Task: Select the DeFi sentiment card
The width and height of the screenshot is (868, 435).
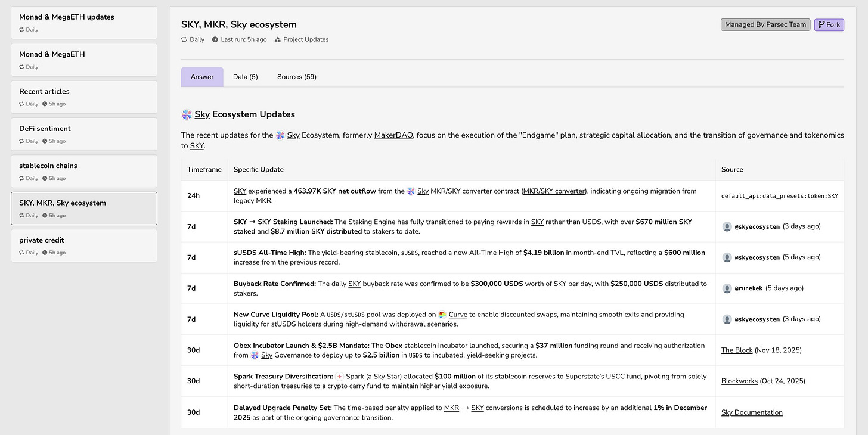Action: [x=84, y=134]
